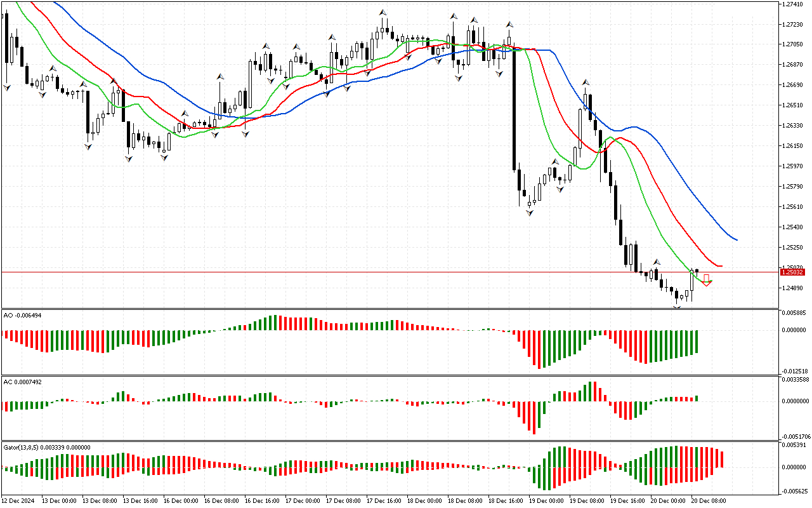Select the 19 Dec 00:00 time label
Image resolution: width=812 pixels, height=508 pixels.
[546, 501]
